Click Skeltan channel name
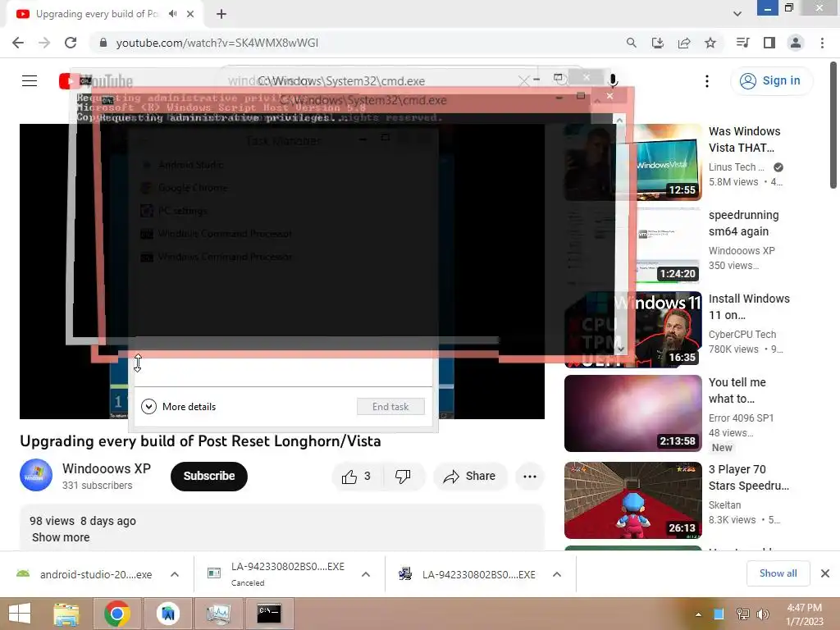This screenshot has height=630, width=840. (x=724, y=505)
